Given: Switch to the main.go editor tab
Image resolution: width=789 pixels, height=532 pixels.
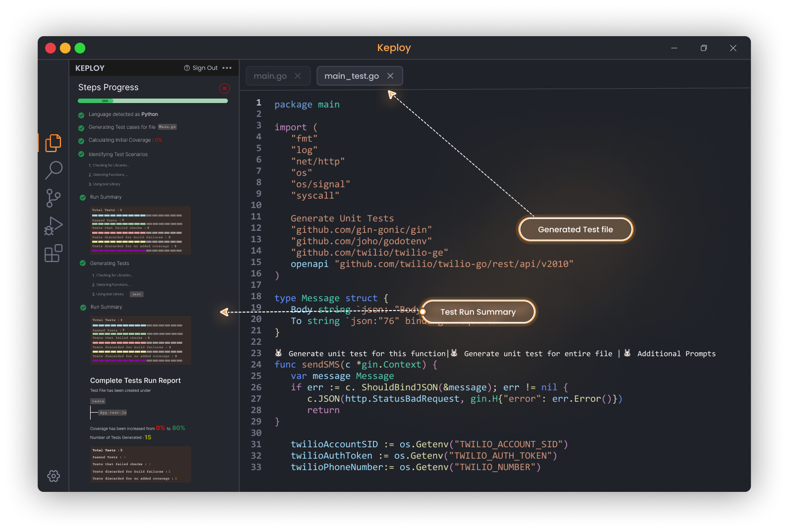Looking at the screenshot, I should 278,76.
